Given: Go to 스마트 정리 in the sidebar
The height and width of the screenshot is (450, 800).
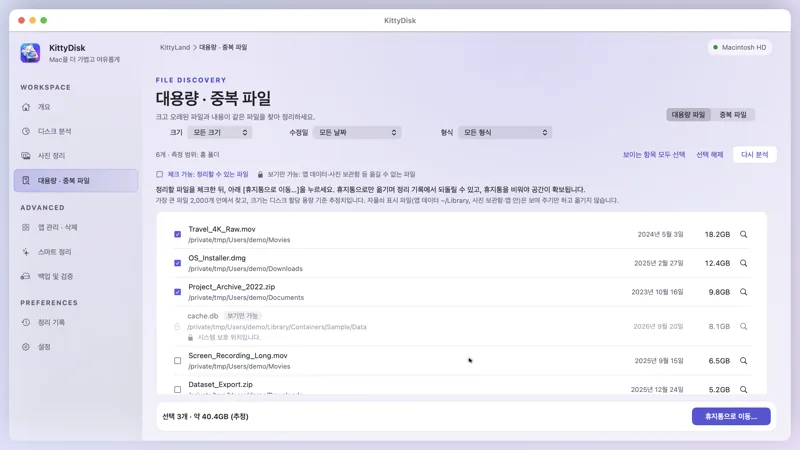Looking at the screenshot, I should (76, 252).
